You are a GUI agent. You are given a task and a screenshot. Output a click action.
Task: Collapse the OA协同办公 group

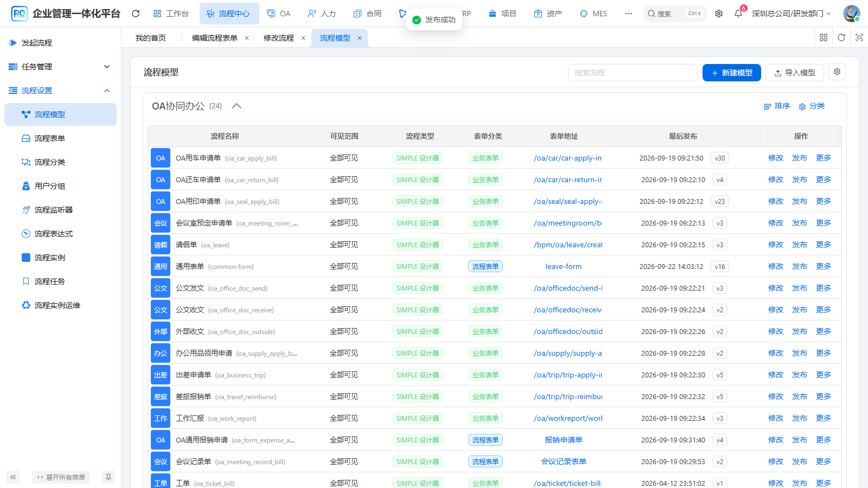(x=237, y=106)
